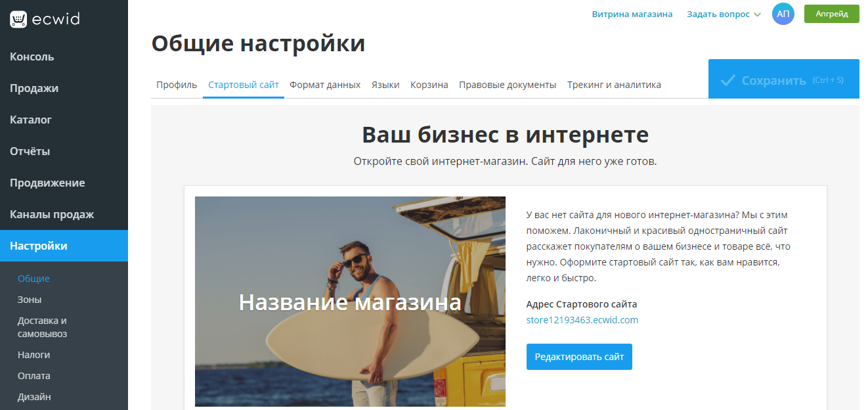Open the АП profile avatar menu
The image size is (868, 410).
[x=783, y=14]
